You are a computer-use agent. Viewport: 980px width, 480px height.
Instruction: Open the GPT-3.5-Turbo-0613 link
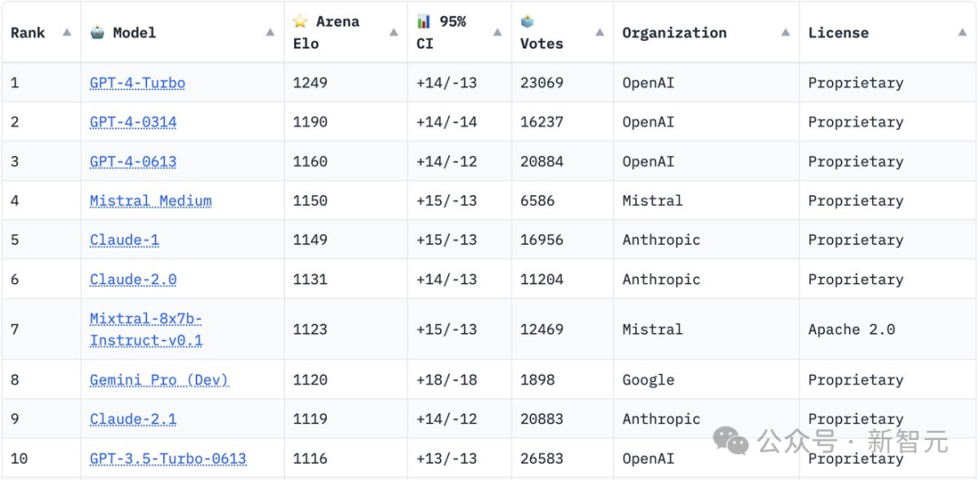(x=168, y=458)
